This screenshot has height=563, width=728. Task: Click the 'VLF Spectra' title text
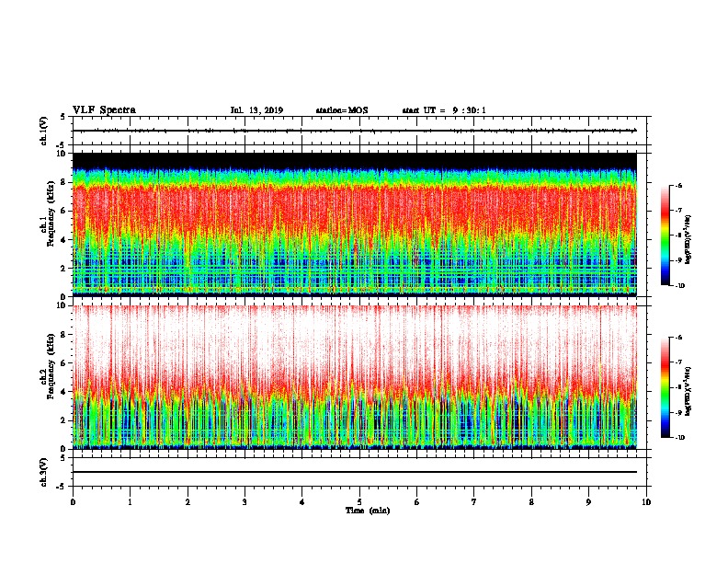(x=104, y=110)
